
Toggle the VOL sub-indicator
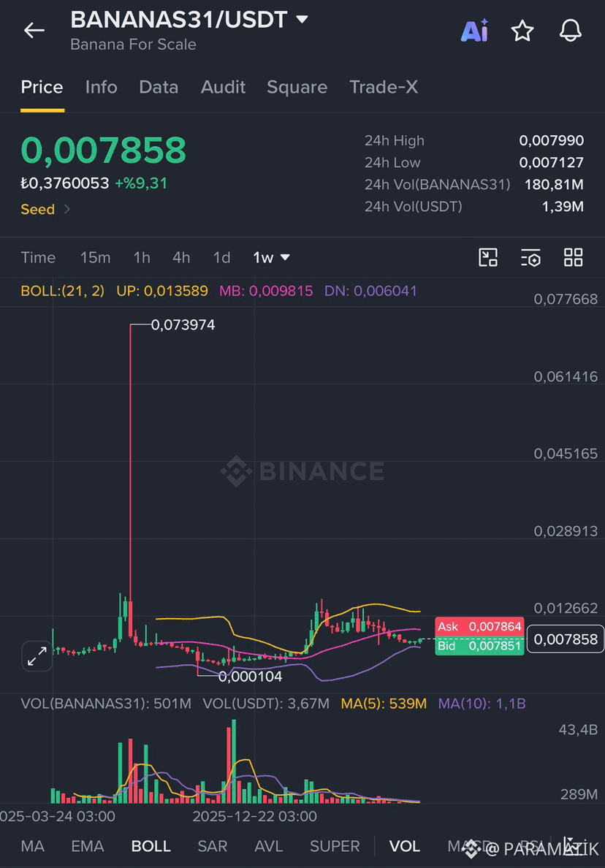405,846
